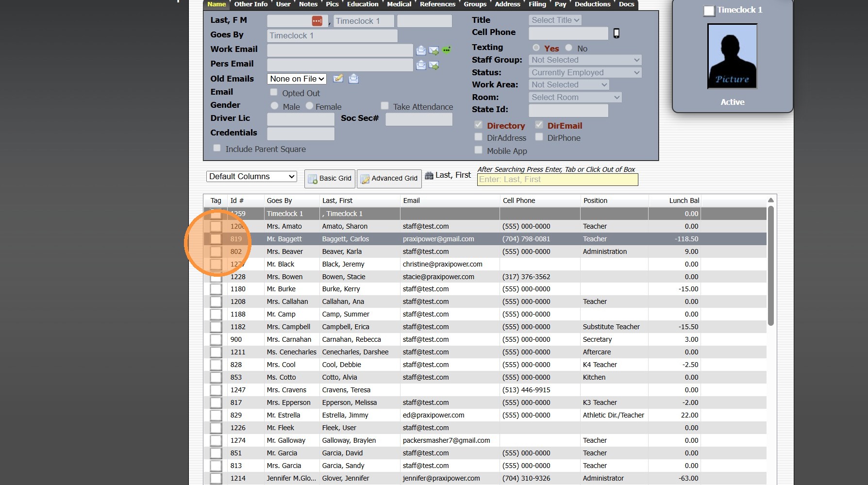Open the Medical tab
Viewport: 868px width, 485px height.
399,4
